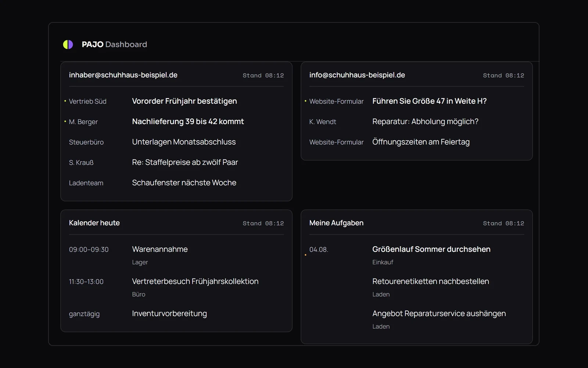Click the 'Meine Aufgaben' heading

(x=336, y=223)
